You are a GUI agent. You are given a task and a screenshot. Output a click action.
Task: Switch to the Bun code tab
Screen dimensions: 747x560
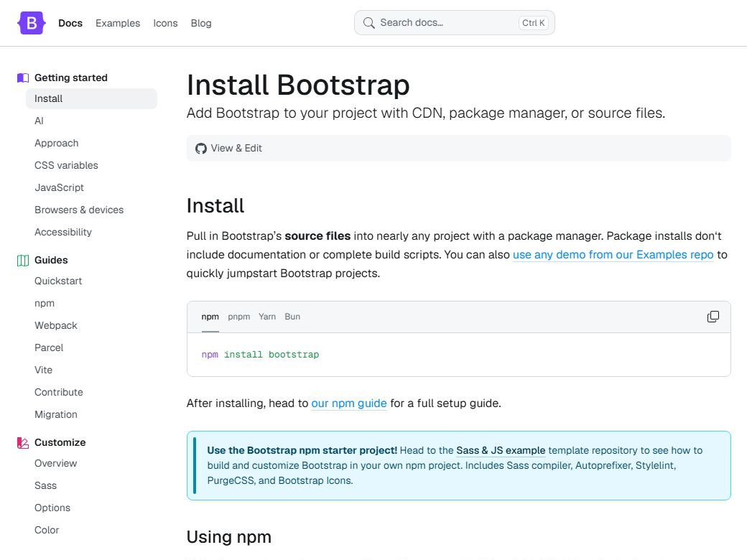292,317
